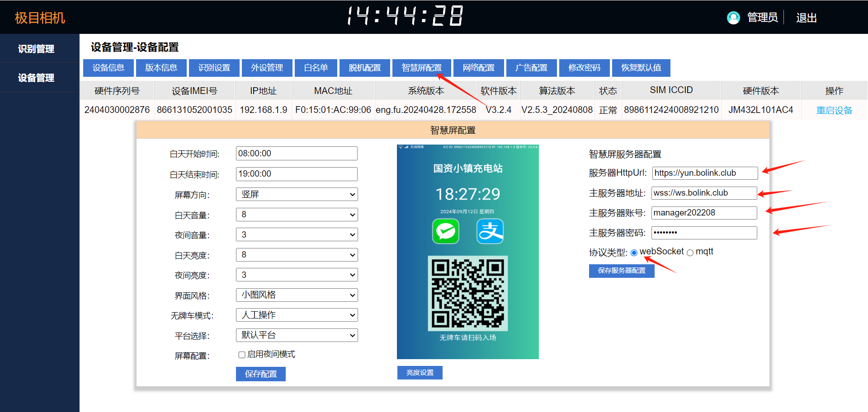The width and height of the screenshot is (868, 412).
Task: Select the webSocket protocol radio button
Action: click(x=634, y=253)
